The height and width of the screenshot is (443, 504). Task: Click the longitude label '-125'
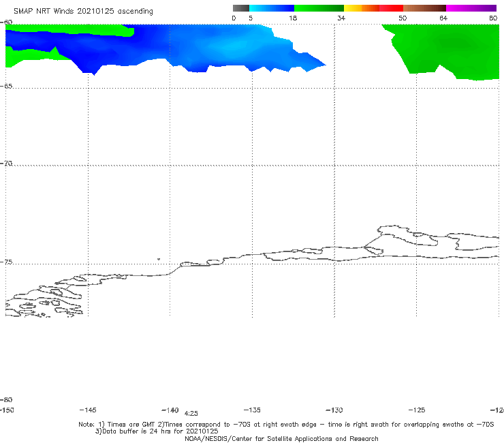pyautogui.click(x=417, y=410)
